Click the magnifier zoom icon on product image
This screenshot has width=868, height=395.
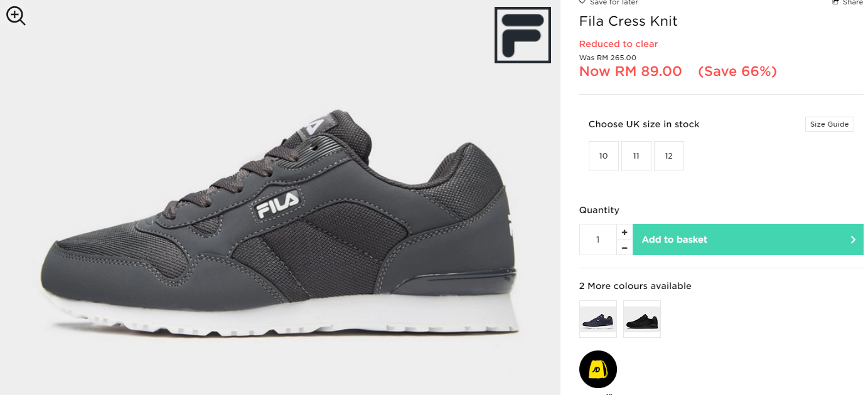(16, 16)
